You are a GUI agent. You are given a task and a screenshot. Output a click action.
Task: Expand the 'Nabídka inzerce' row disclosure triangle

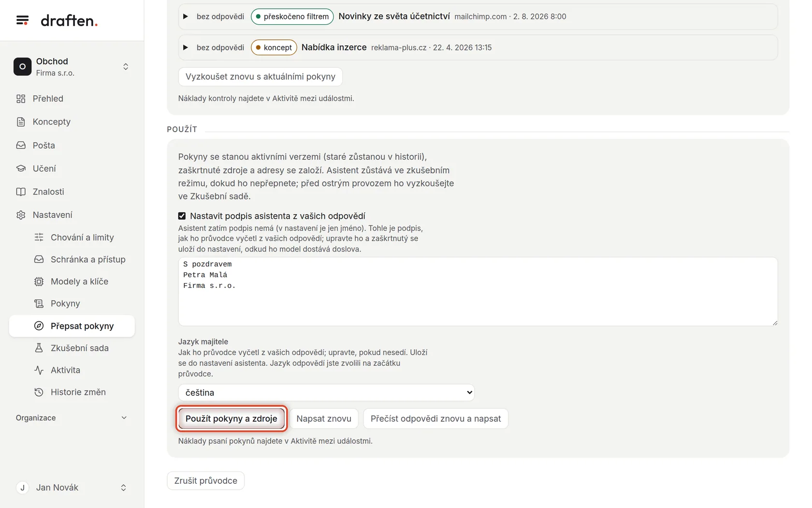coord(185,47)
